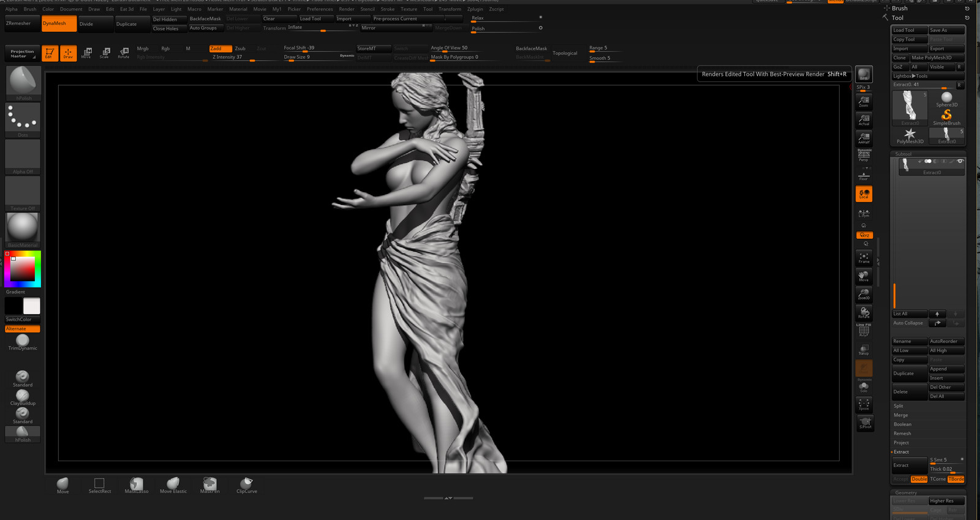
Task: Expand the Project section
Action: (901, 443)
